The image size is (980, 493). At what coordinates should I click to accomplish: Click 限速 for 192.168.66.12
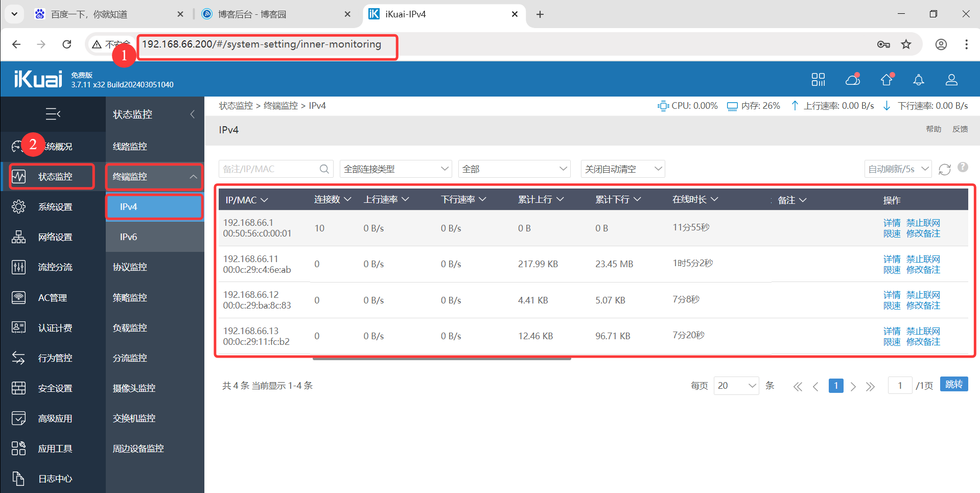point(892,306)
